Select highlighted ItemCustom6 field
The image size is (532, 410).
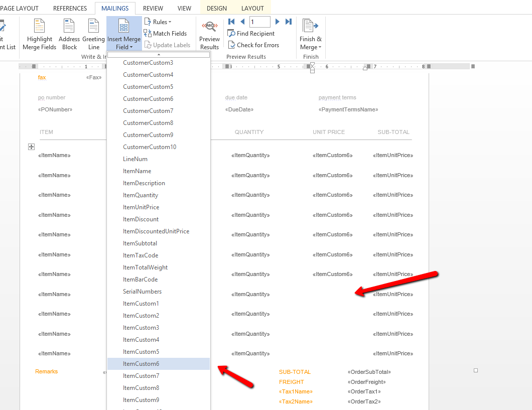point(159,364)
